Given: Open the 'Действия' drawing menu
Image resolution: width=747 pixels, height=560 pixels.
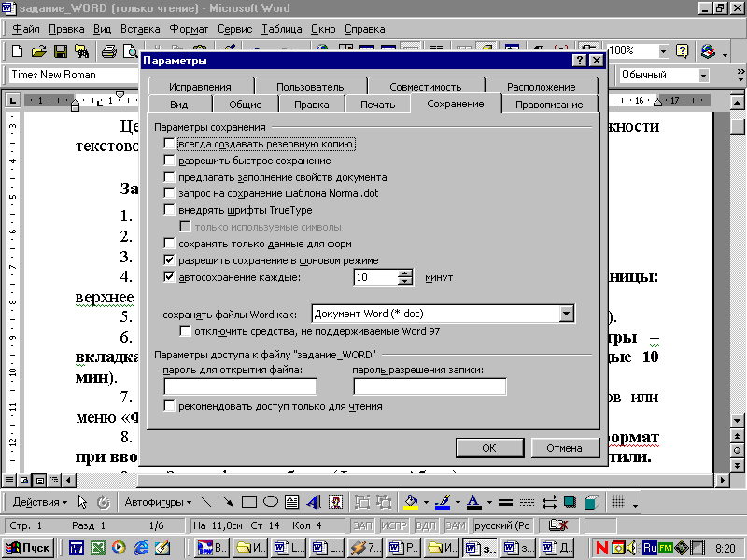Looking at the screenshot, I should 39,502.
